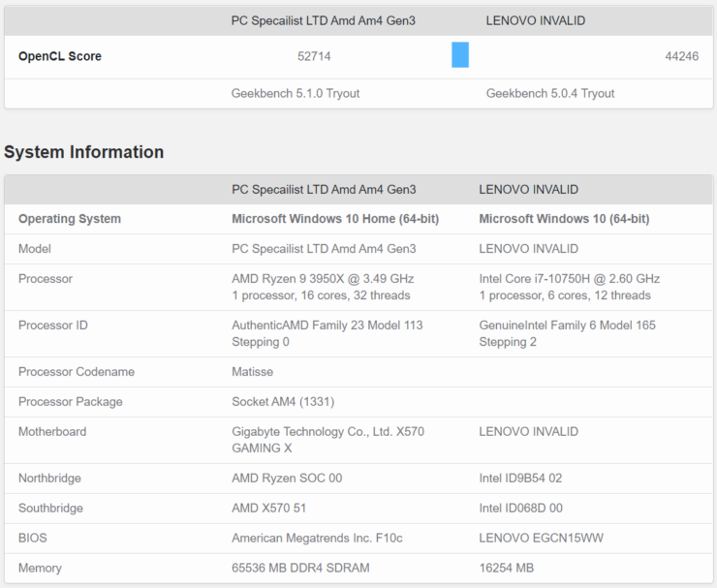Screen dimensions: 717x588
Task: Click 'AMD X570 51' southbridge value
Action: [x=269, y=508]
